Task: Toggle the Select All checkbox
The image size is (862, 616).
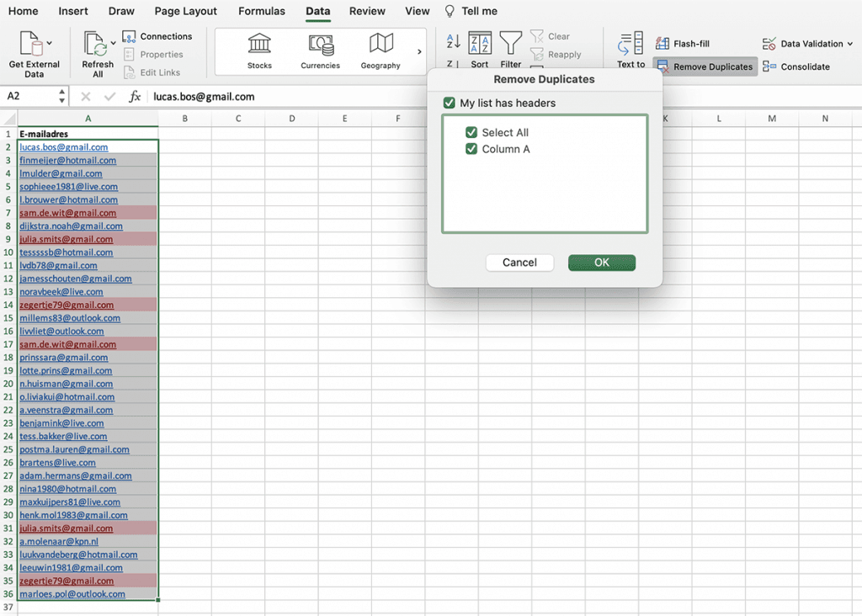Action: (x=473, y=132)
